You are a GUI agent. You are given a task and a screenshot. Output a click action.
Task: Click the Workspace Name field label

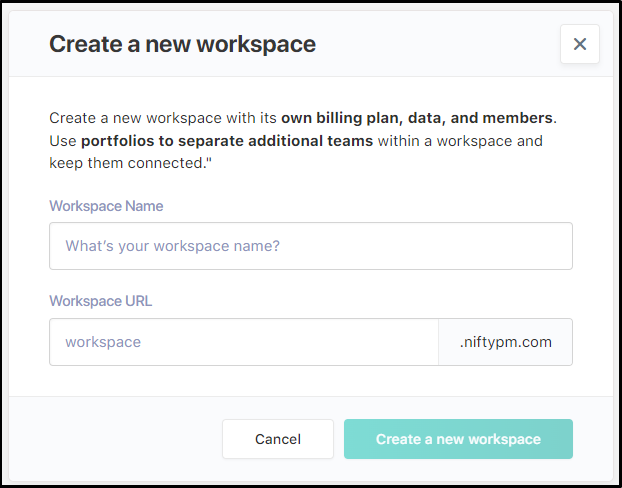pyautogui.click(x=106, y=206)
